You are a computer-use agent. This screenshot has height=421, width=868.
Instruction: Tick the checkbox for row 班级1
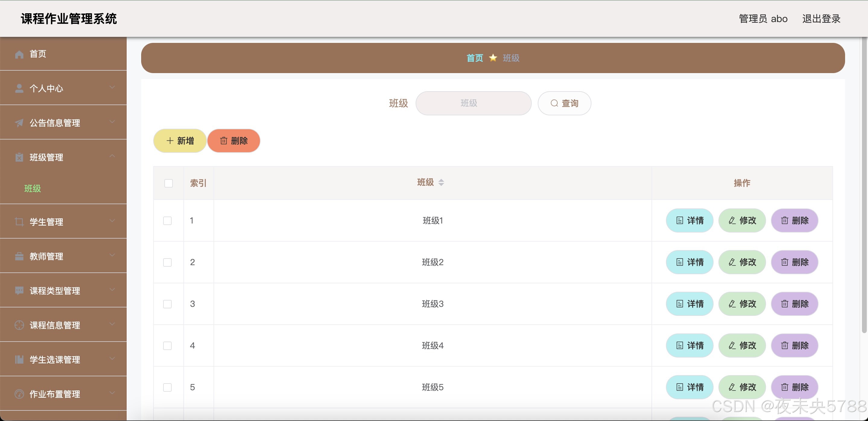click(x=167, y=221)
